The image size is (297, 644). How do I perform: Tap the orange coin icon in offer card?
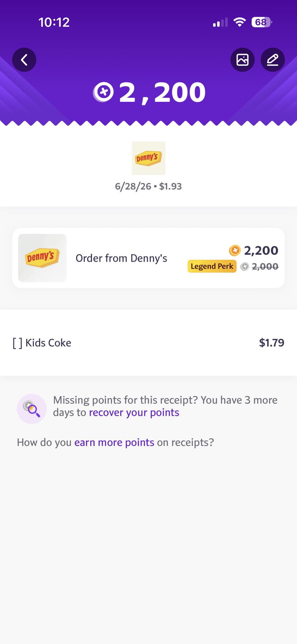(235, 251)
